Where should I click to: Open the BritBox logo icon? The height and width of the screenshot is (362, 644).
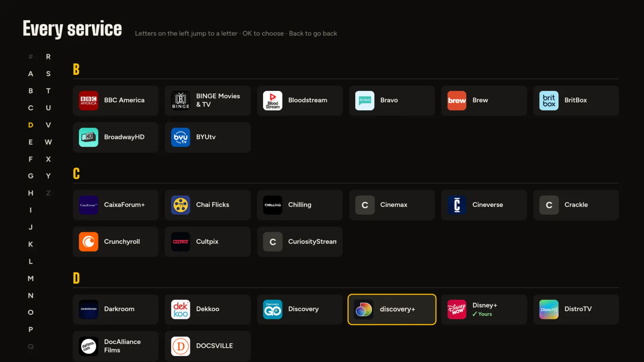tap(549, 101)
